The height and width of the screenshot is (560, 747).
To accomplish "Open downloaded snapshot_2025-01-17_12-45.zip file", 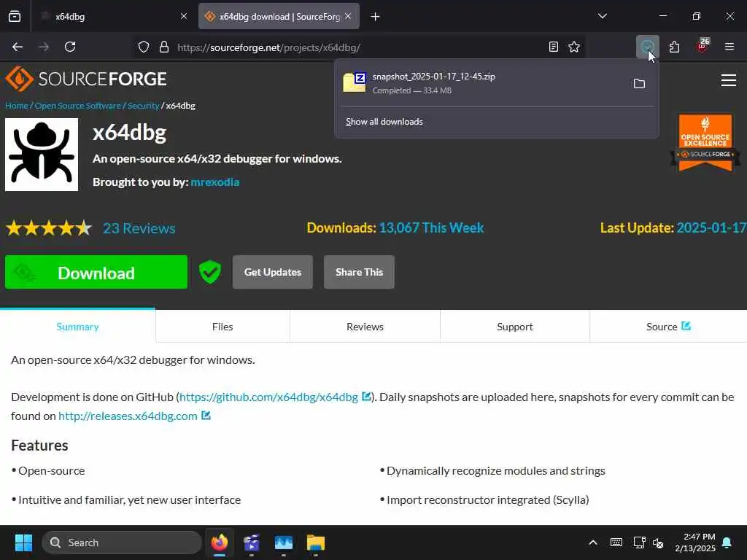I will click(481, 83).
